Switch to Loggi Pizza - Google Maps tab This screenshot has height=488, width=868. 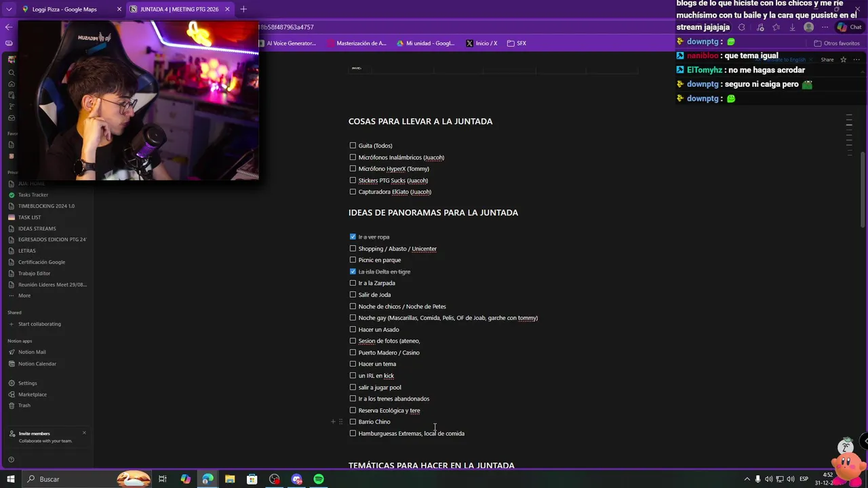[66, 9]
